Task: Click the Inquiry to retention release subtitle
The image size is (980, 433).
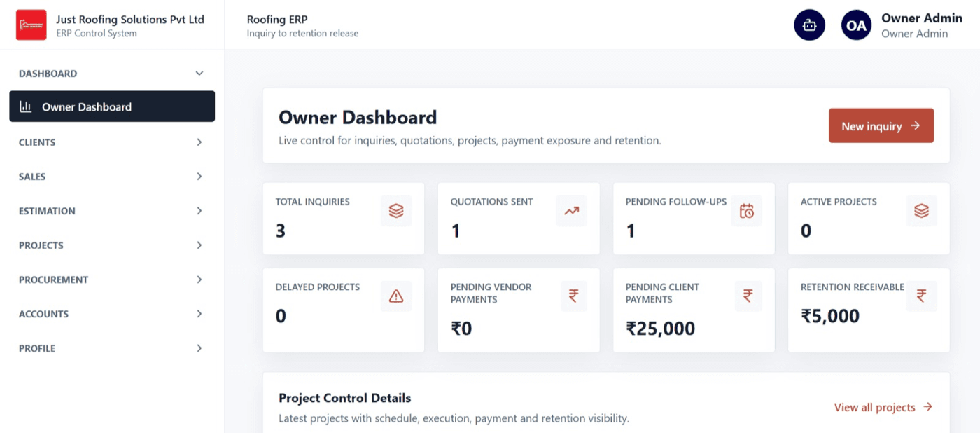Action: (x=302, y=33)
